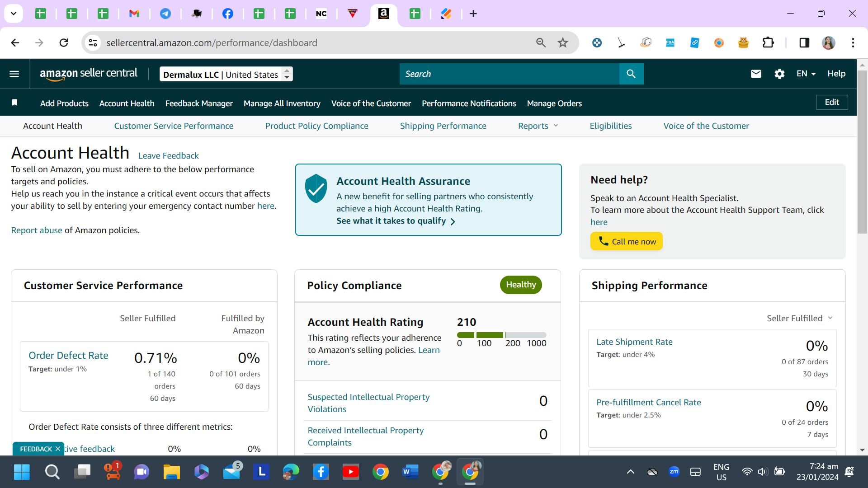
Task: Click the zoom magnifier in address bar
Action: 541,42
